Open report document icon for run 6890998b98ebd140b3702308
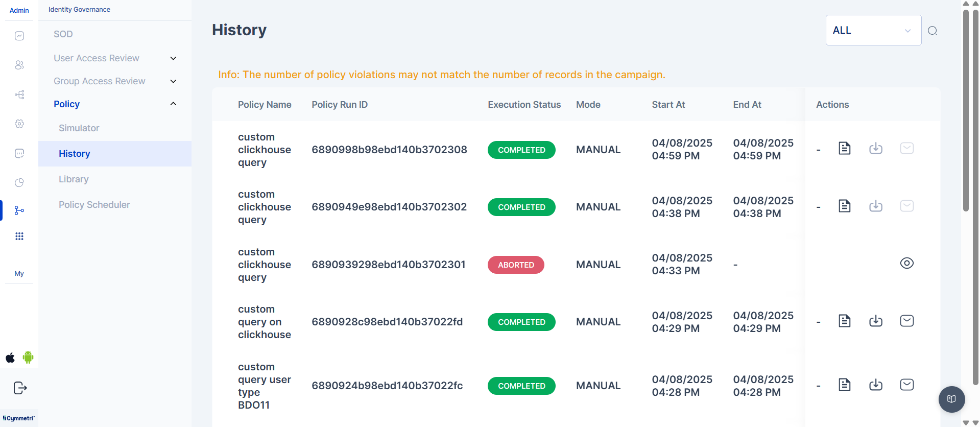This screenshot has width=980, height=427. click(x=844, y=148)
